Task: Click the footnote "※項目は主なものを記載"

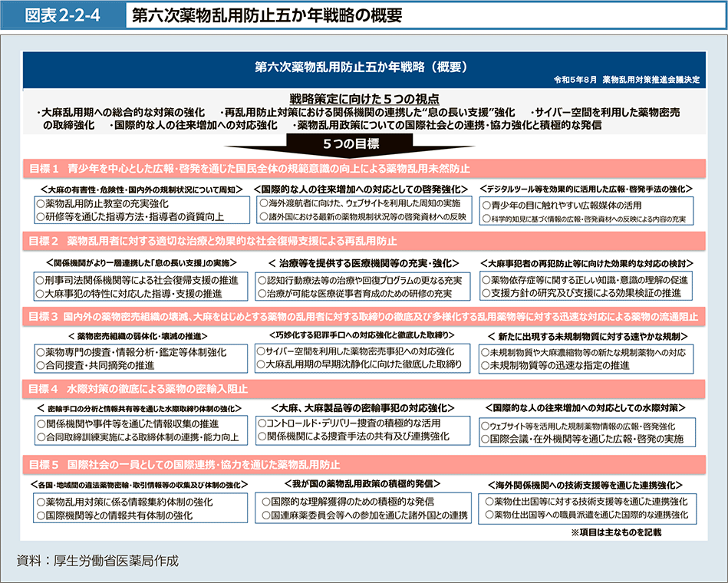Action: click(x=615, y=532)
